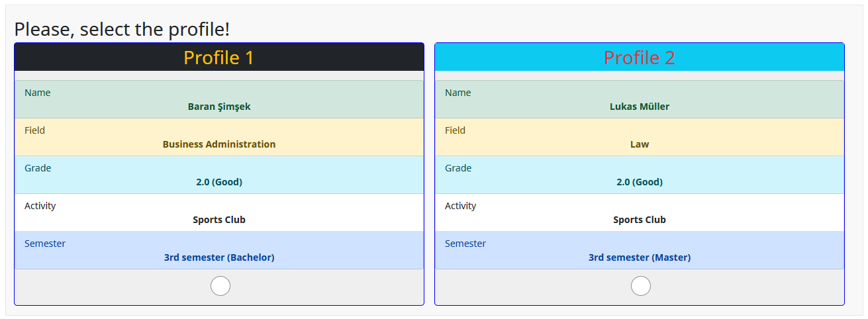Click the 'Please, select the profile!' heading
Viewport: 868px width, 319px height.
122,29
